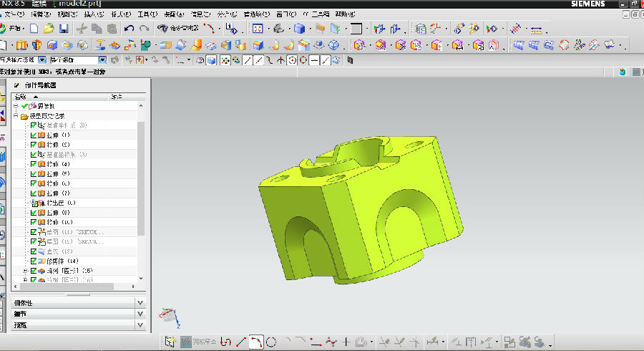
Task: Click the Cut scissors icon
Action: pos(82,29)
